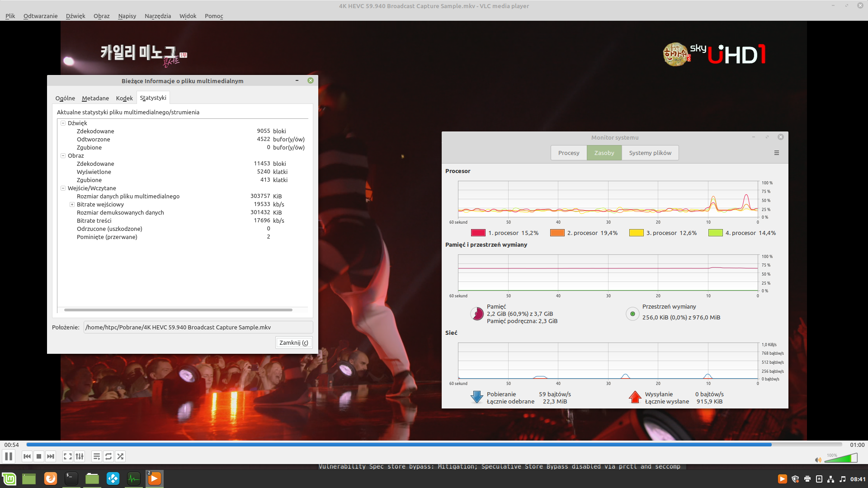868x488 pixels.
Task: Select the Zgubione klatki row value 413
Action: pyautogui.click(x=265, y=180)
